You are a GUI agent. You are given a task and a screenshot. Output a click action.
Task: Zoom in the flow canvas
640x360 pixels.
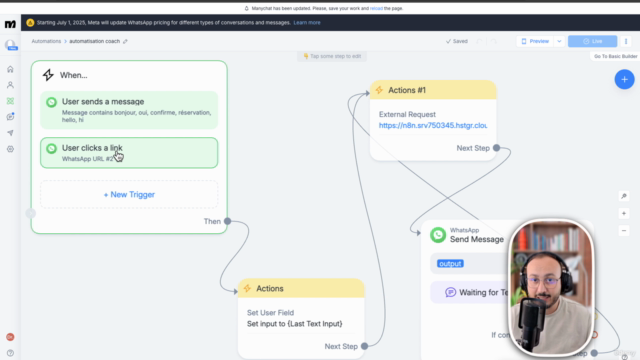[x=624, y=213]
